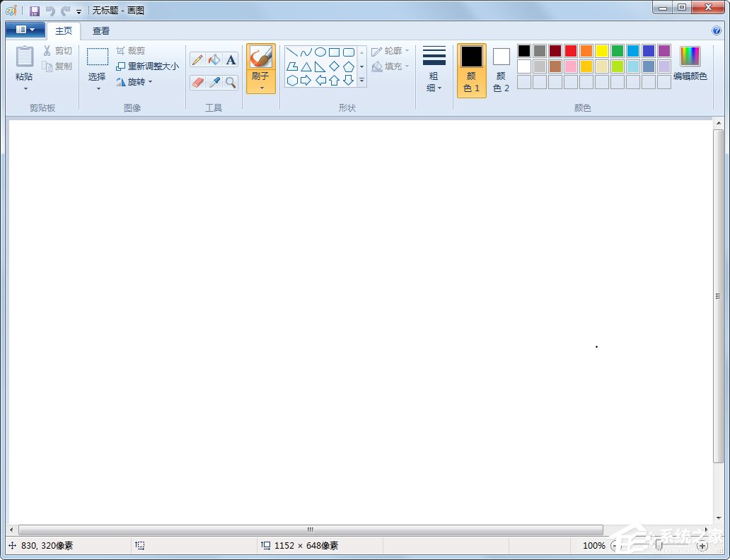730x560 pixels.
Task: Open Edit colors (编辑颜色)
Action: [690, 64]
